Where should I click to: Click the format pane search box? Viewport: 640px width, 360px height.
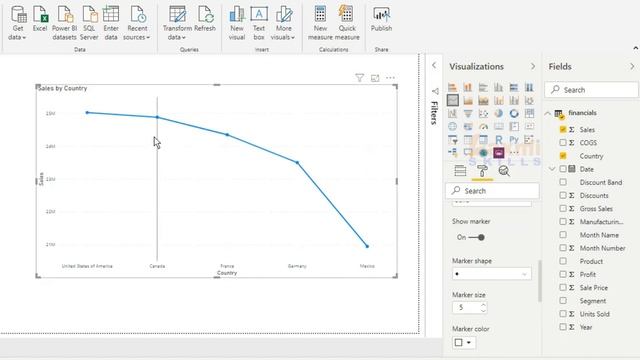coord(492,191)
